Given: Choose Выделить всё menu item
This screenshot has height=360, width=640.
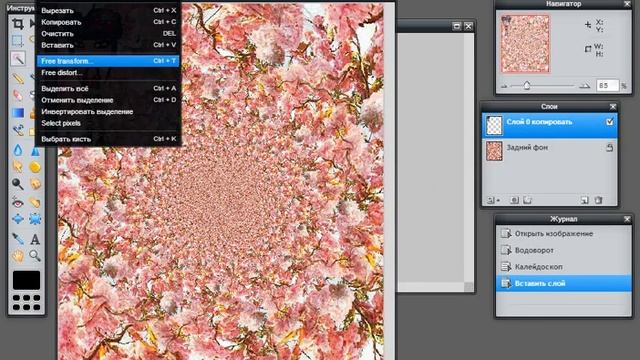Looking at the screenshot, I should (x=108, y=89).
